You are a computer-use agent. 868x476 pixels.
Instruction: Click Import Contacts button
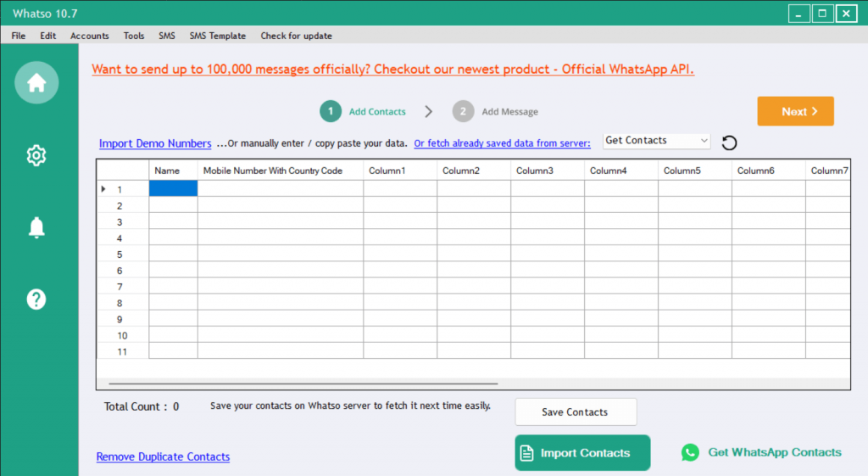(x=582, y=453)
